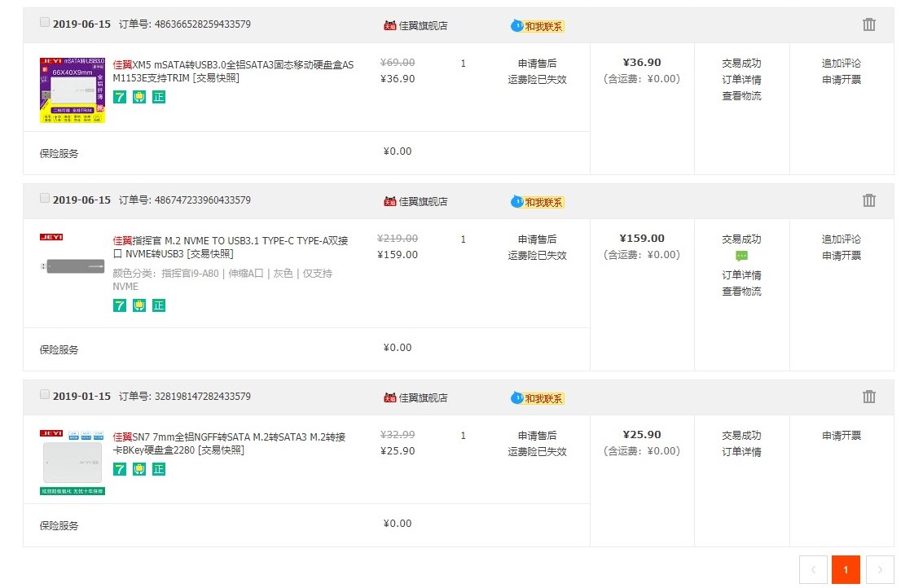This screenshot has width=901, height=588.
Task: Click the struck-through price ¥219.00
Action: click(398, 238)
